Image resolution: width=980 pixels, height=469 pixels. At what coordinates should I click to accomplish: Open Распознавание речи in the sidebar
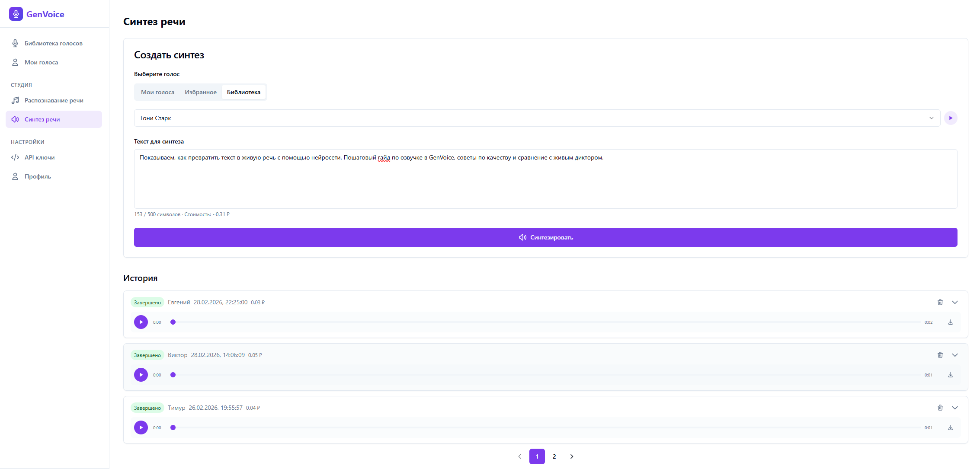point(54,100)
